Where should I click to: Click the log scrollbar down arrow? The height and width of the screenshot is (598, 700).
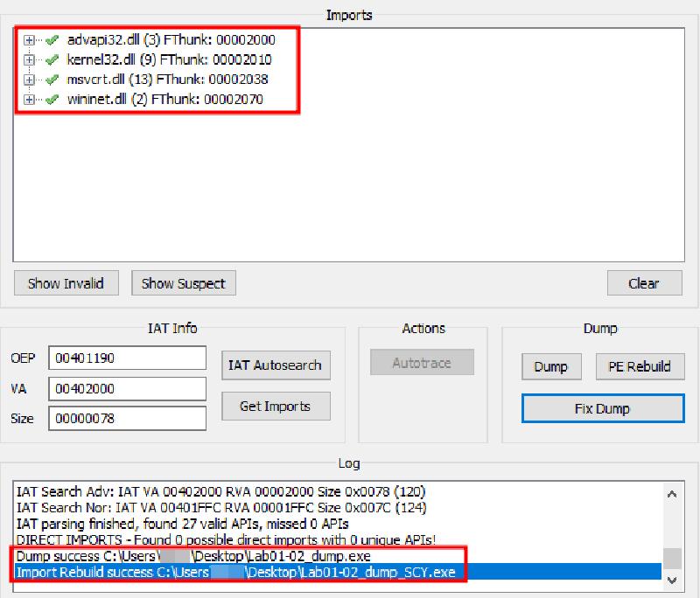pyautogui.click(x=672, y=580)
